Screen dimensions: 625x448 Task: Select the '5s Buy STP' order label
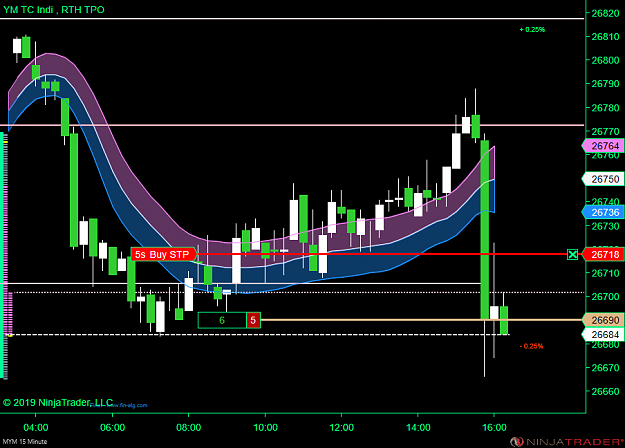tap(164, 254)
